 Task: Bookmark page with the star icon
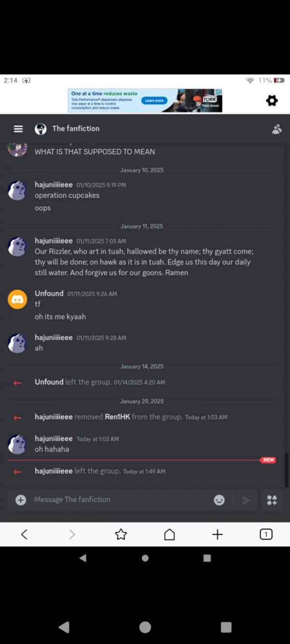[121, 534]
